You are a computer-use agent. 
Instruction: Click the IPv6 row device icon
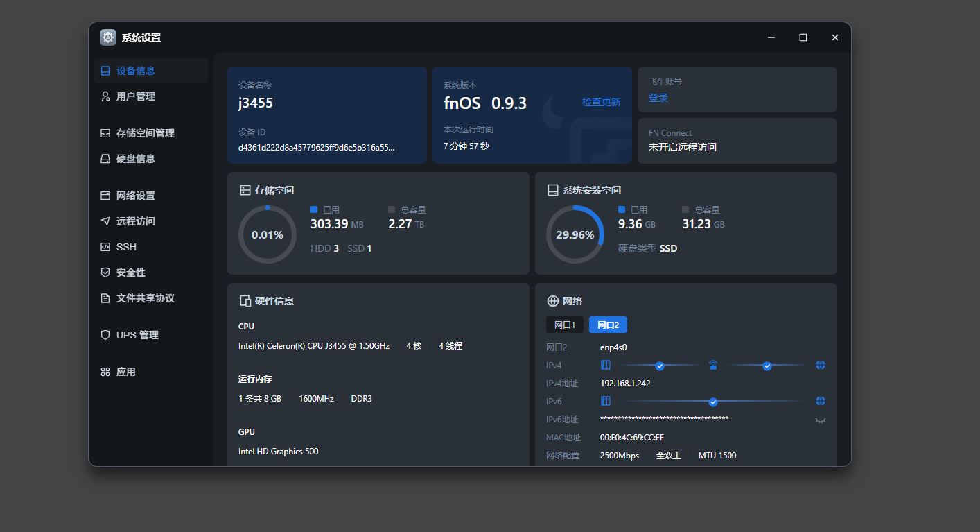606,401
